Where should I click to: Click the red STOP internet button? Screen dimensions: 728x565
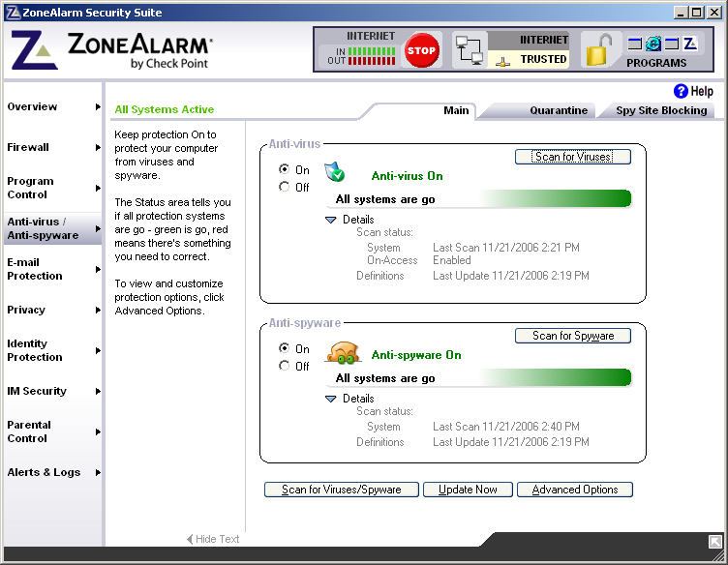(421, 50)
